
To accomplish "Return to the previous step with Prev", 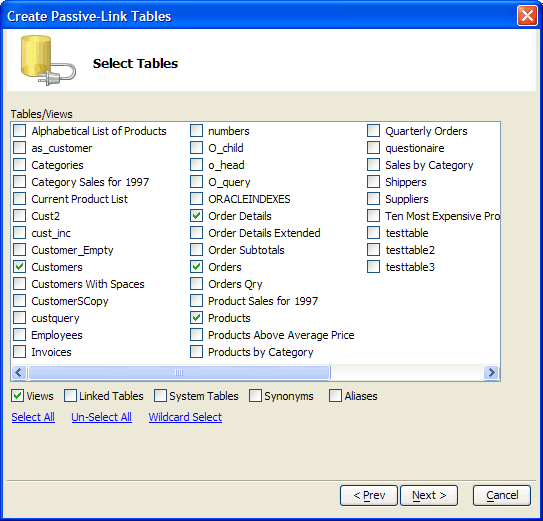I will (x=369, y=495).
